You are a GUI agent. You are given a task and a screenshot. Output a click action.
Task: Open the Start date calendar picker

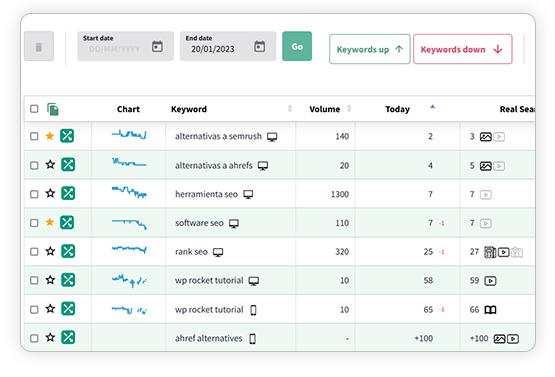click(x=157, y=46)
